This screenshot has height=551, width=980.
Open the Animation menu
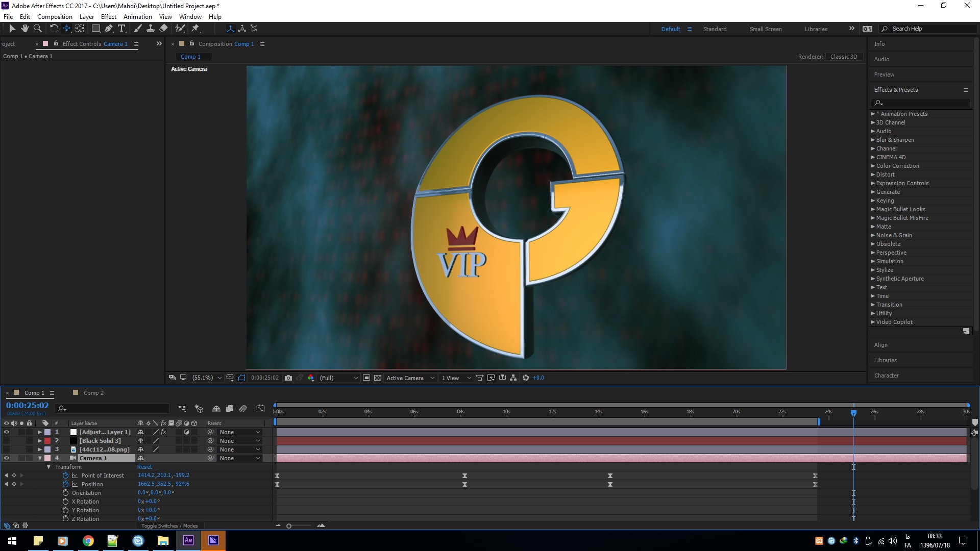(138, 17)
